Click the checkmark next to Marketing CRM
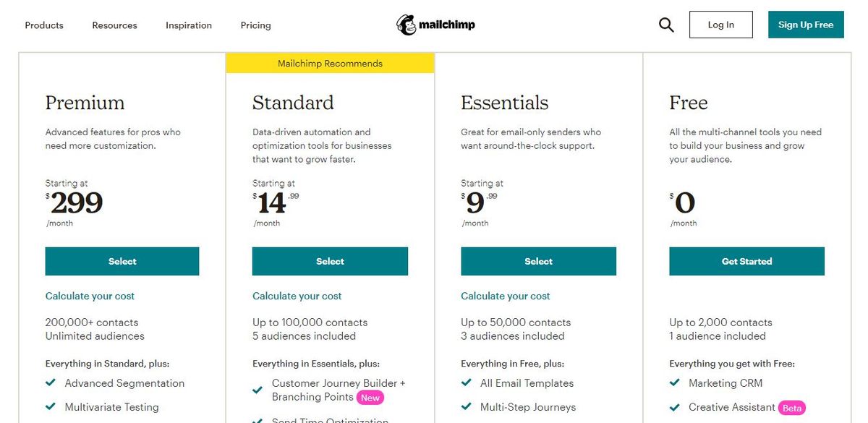868x423 pixels. [674, 383]
